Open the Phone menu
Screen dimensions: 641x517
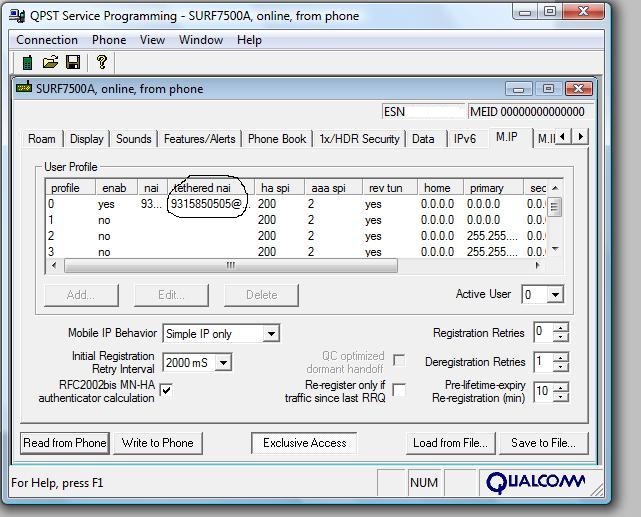(x=109, y=40)
